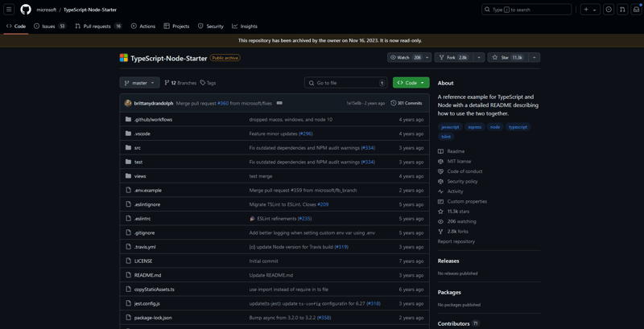Expand commit message ellipsis button
Image resolution: width=644 pixels, height=329 pixels.
tap(279, 103)
